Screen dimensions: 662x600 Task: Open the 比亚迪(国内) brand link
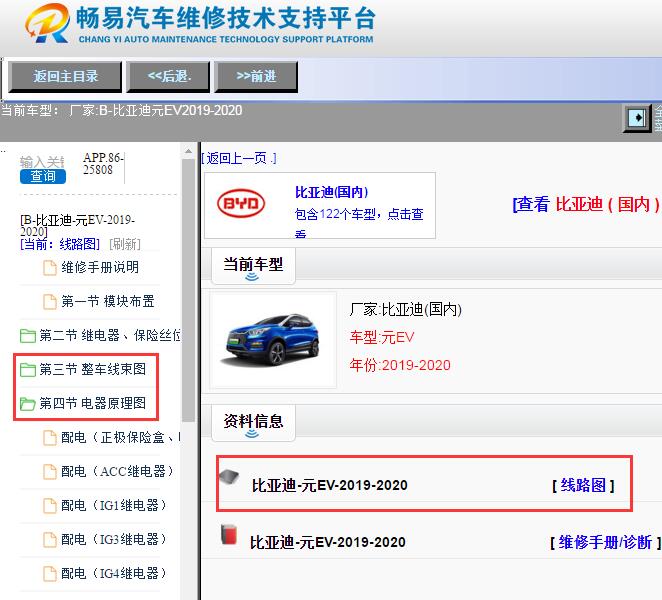tap(332, 193)
